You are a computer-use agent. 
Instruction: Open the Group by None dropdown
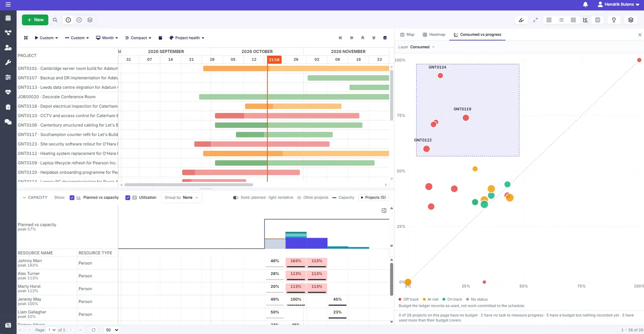tap(181, 198)
